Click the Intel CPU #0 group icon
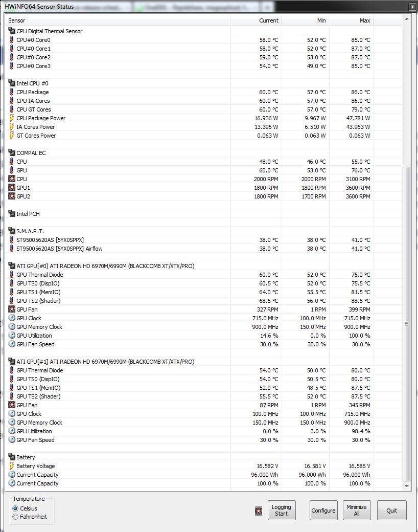 12,83
